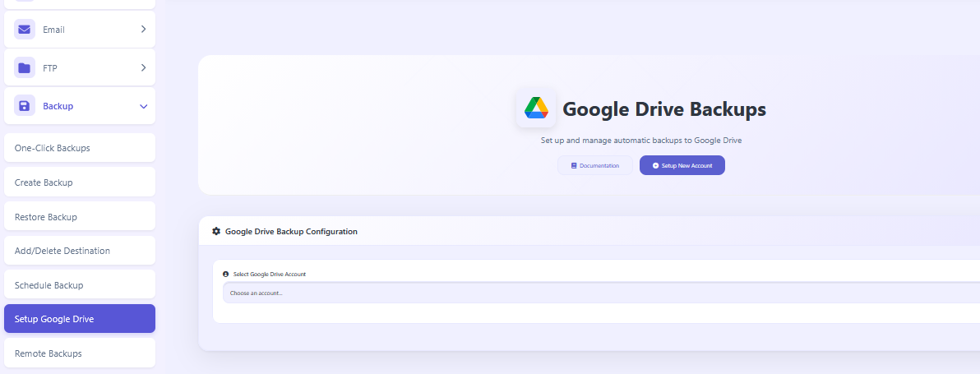Go to Restore Backup
The image size is (980, 374).
tap(80, 217)
